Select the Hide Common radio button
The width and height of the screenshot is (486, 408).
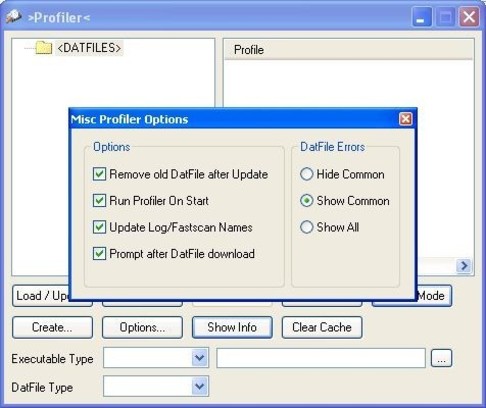(306, 174)
